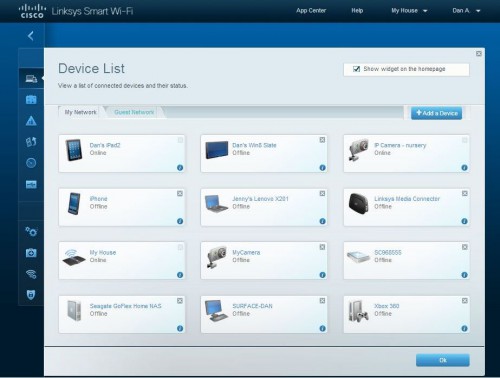Screen dimensions: 500x378
Task: Remove SC968555 from device list
Action: click(x=465, y=247)
